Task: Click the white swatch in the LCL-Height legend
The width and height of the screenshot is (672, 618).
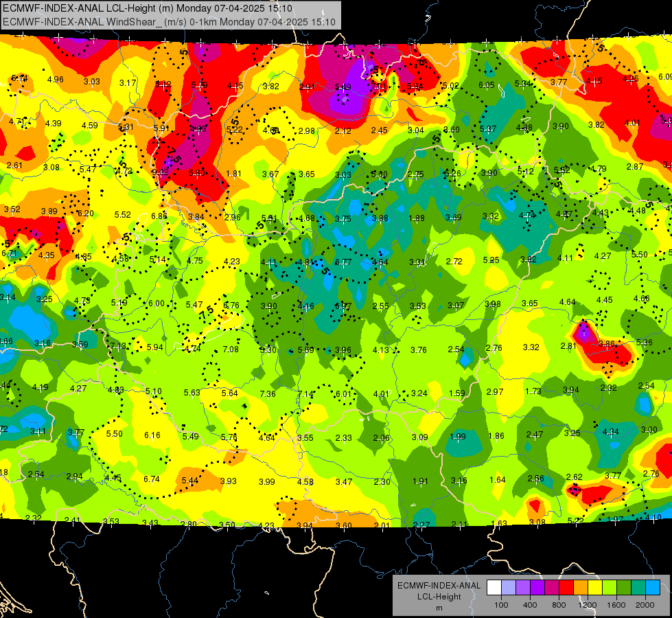Action: pos(494,588)
